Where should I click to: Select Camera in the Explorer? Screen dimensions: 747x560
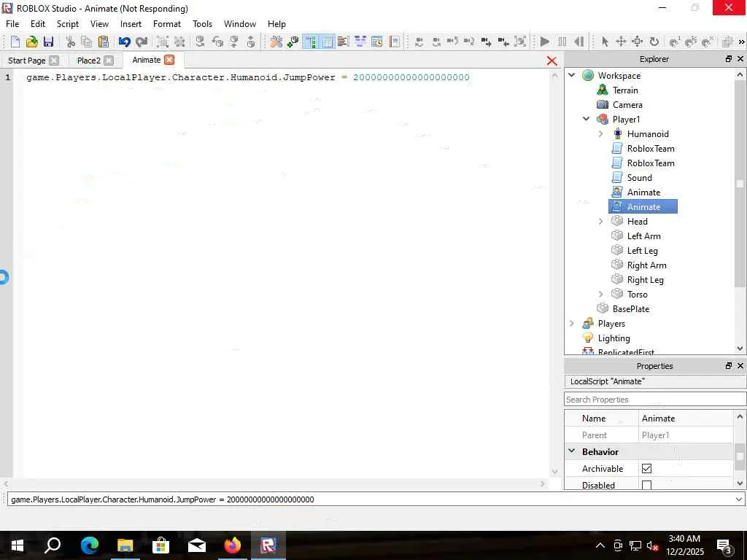coord(627,105)
